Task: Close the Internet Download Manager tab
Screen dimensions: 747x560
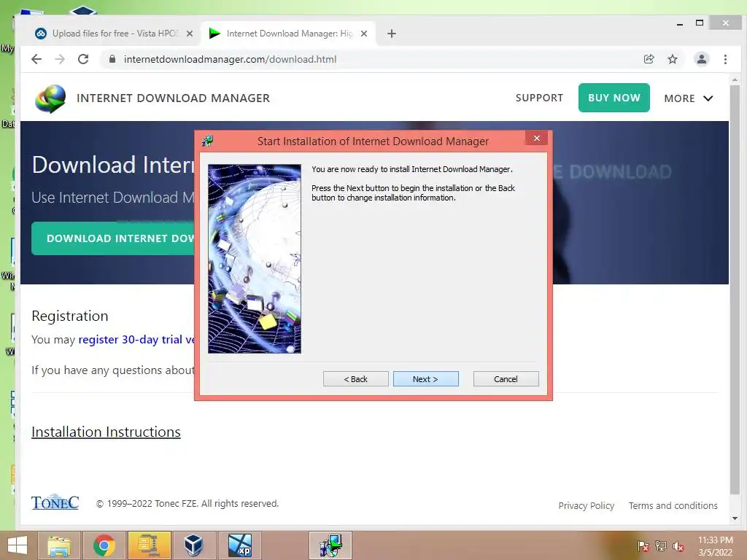Action: pyautogui.click(x=364, y=34)
